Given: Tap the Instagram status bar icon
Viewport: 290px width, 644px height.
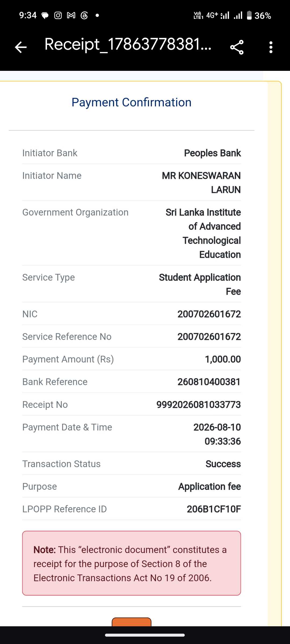Looking at the screenshot, I should [x=58, y=16].
